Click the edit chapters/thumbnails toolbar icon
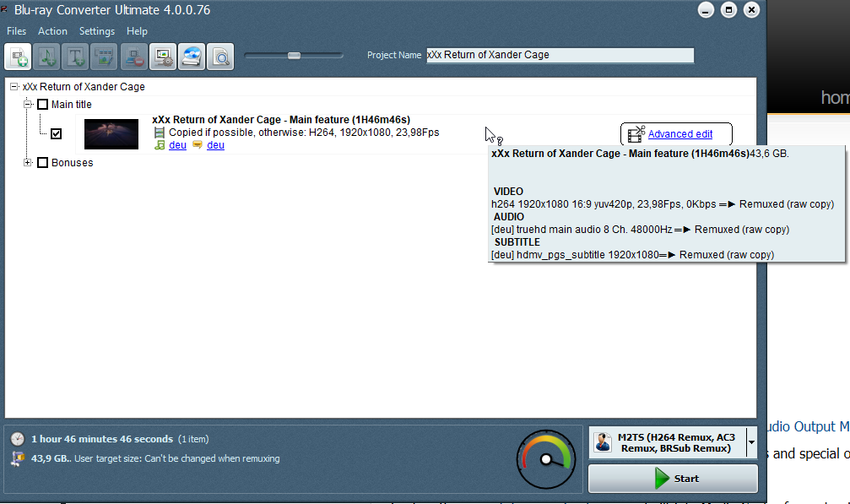 [x=104, y=57]
